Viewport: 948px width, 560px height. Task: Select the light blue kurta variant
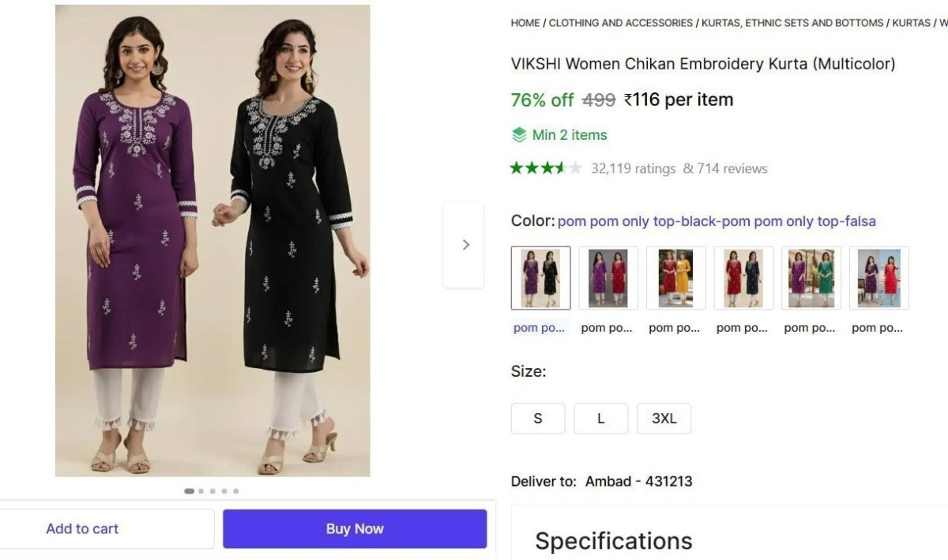878,277
